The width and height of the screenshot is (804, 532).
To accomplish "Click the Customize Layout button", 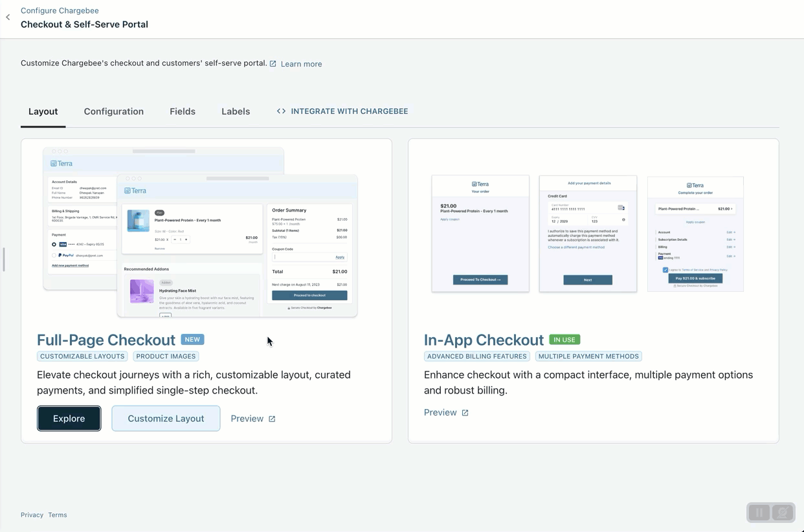I will 166,419.
